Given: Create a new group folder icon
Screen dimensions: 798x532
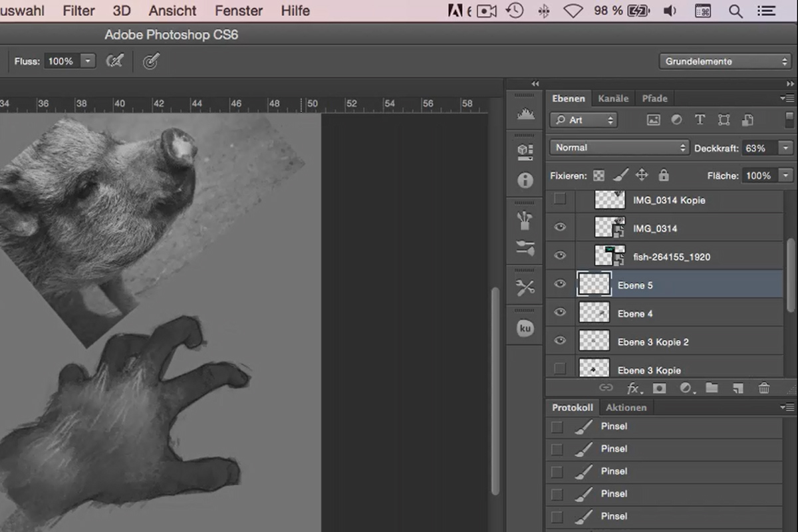Looking at the screenshot, I should tap(712, 388).
